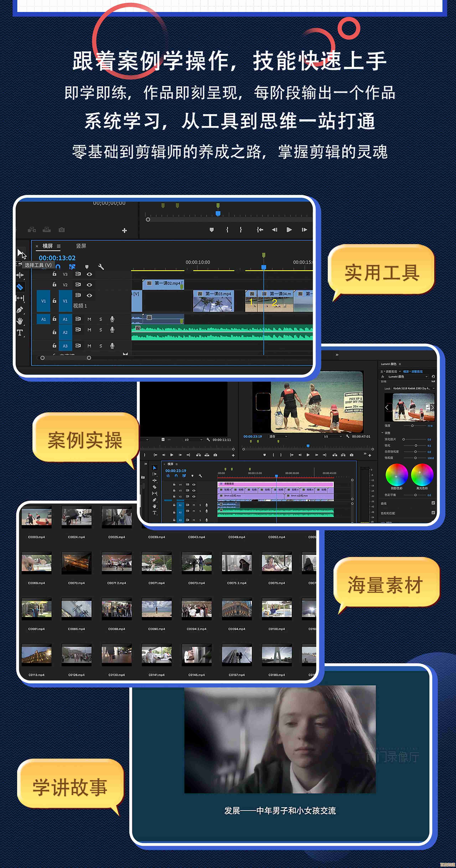Show previous Look preview arrow
Image resolution: width=456 pixels, height=868 pixels.
(x=387, y=407)
